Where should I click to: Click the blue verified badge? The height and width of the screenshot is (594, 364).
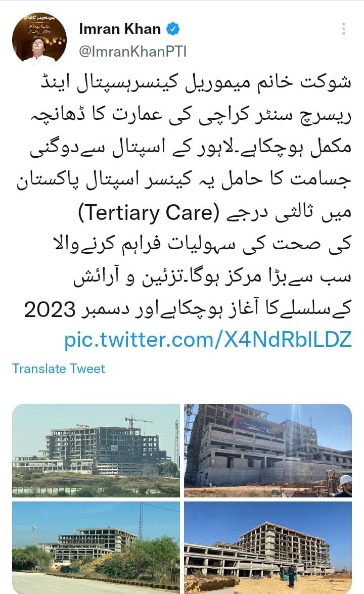[x=173, y=29]
